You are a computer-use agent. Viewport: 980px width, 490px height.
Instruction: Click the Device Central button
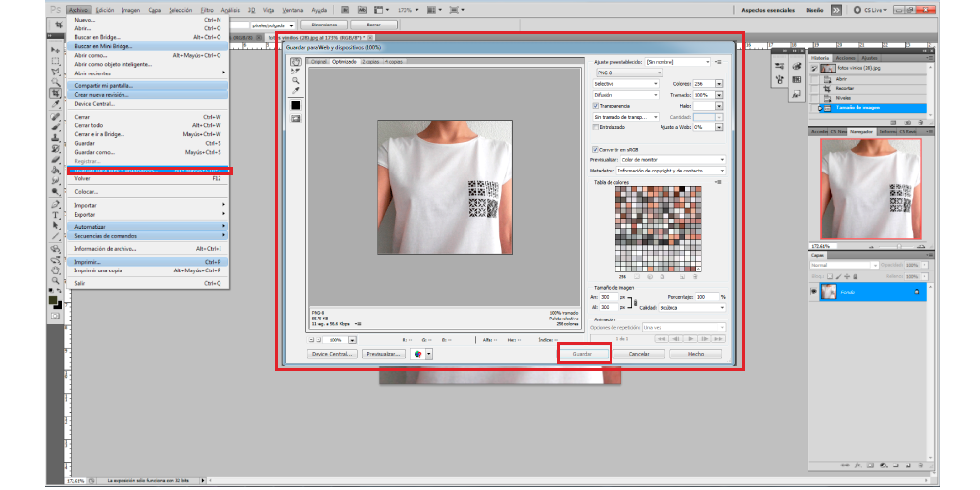click(332, 354)
